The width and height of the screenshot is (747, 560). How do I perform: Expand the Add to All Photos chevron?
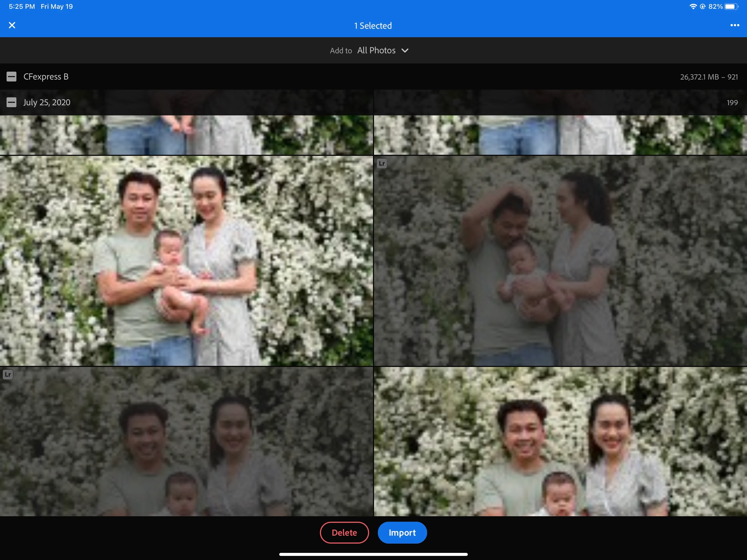click(405, 51)
